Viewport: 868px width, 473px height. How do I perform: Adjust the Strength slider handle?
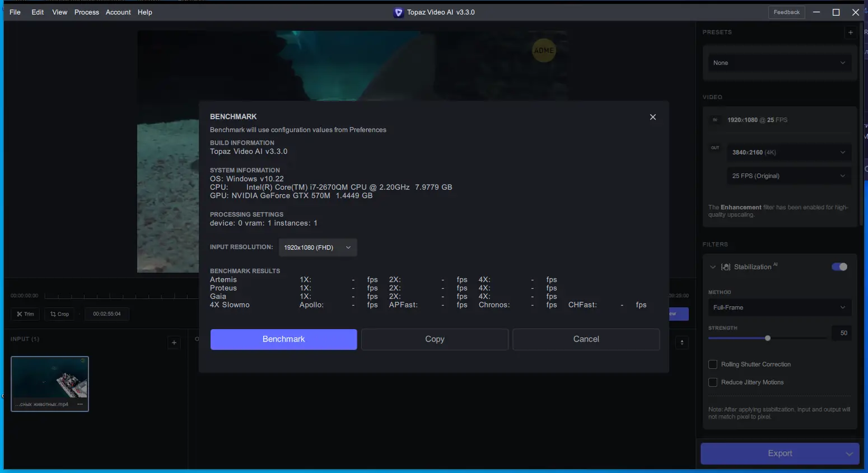tap(768, 338)
